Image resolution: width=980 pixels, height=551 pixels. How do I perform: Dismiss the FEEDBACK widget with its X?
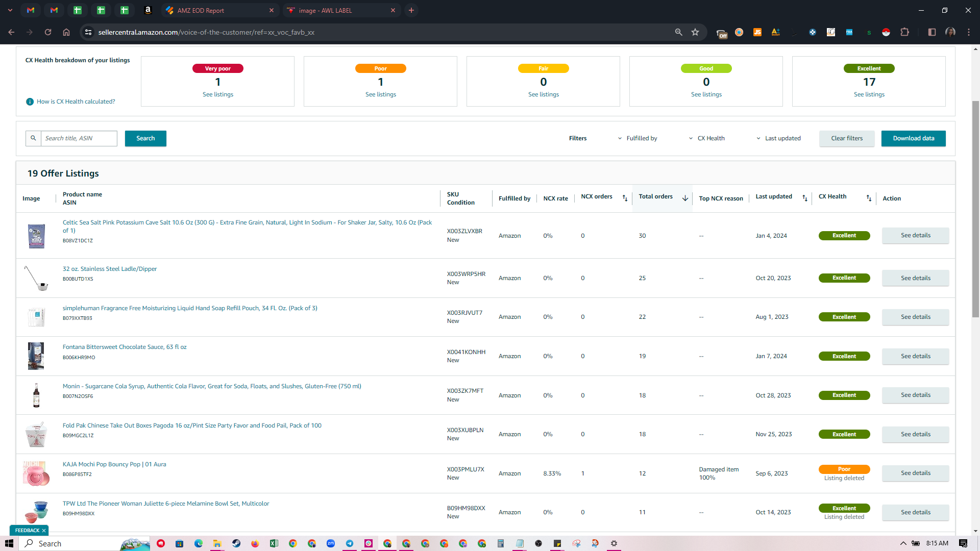pyautogui.click(x=44, y=531)
